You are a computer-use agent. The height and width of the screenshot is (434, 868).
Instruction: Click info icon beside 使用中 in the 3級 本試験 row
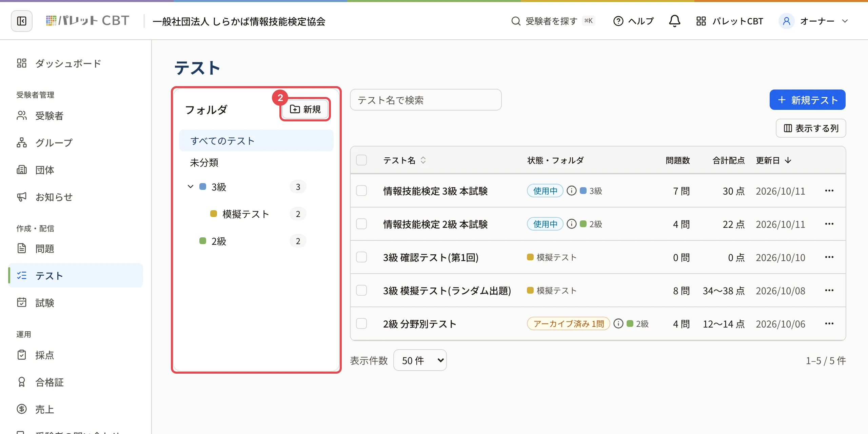(571, 191)
